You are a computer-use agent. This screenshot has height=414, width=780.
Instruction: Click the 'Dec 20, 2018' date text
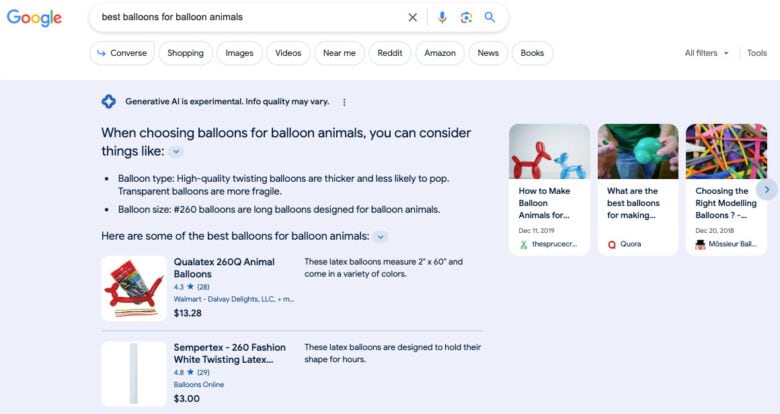tap(714, 230)
